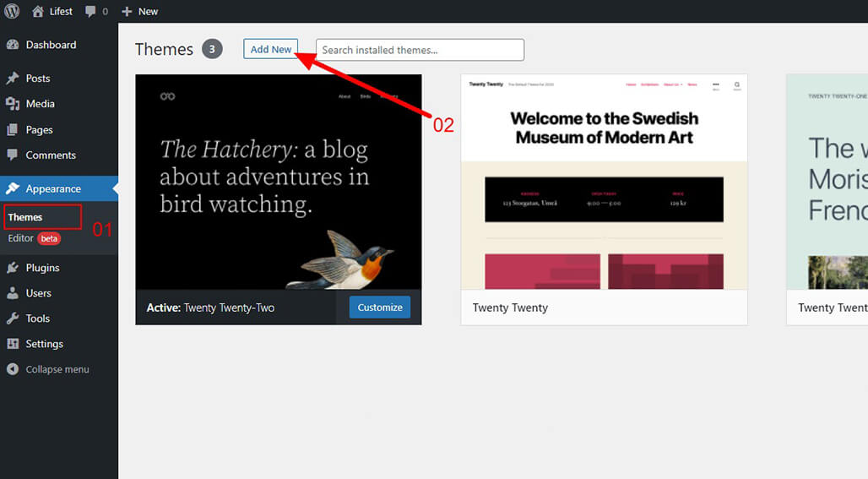
Task: Open the Tools menu label
Action: click(x=38, y=318)
